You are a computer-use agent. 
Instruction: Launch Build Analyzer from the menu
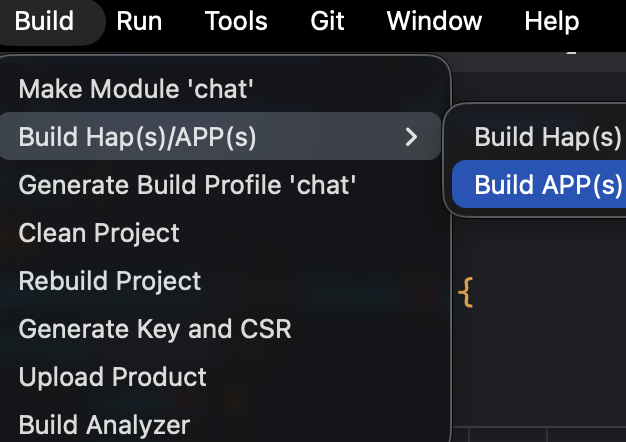coord(104,425)
